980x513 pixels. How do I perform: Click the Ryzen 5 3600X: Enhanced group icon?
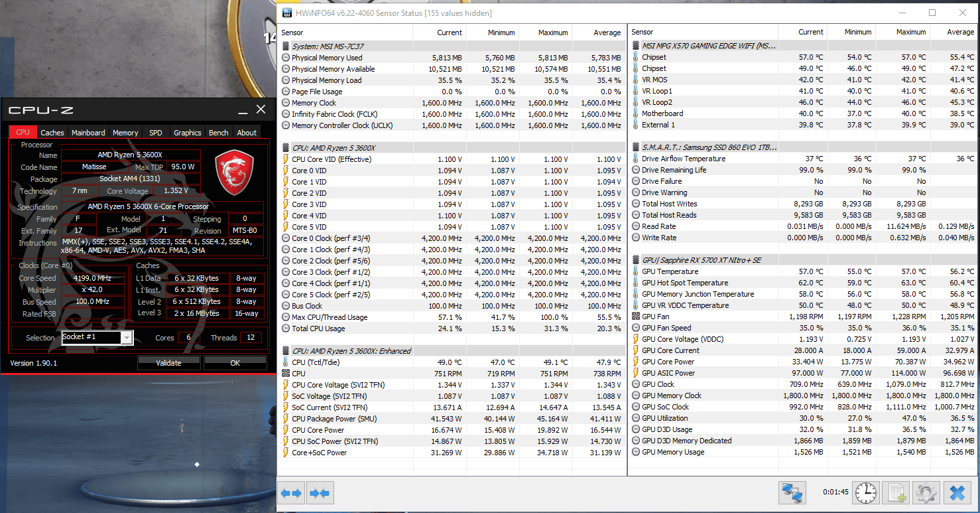coord(286,351)
